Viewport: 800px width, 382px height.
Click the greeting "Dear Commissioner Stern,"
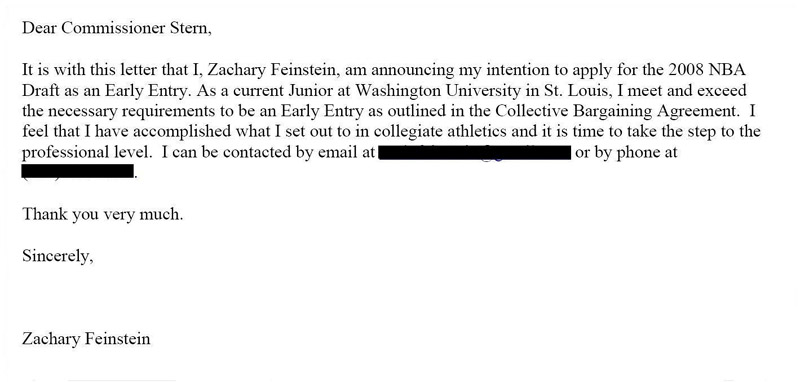(116, 28)
